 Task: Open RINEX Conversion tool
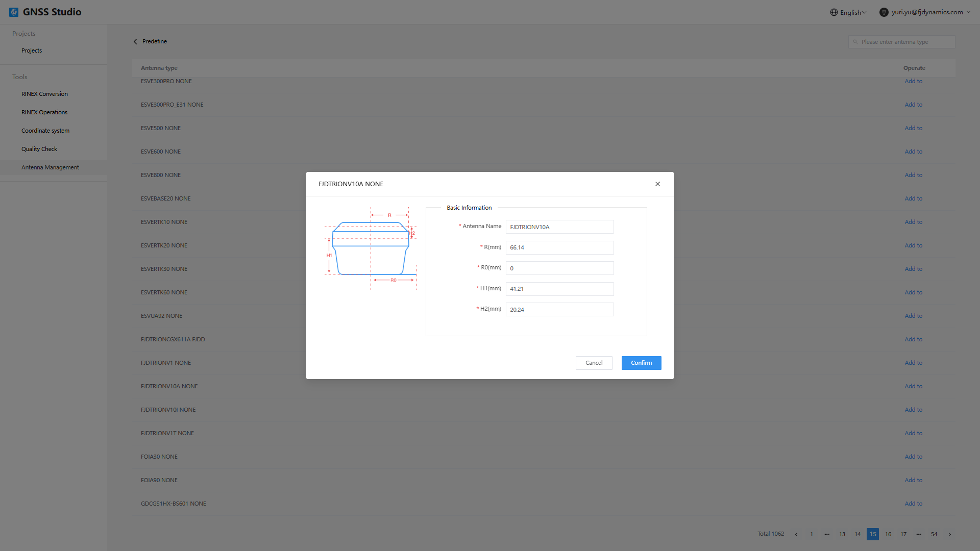click(44, 94)
